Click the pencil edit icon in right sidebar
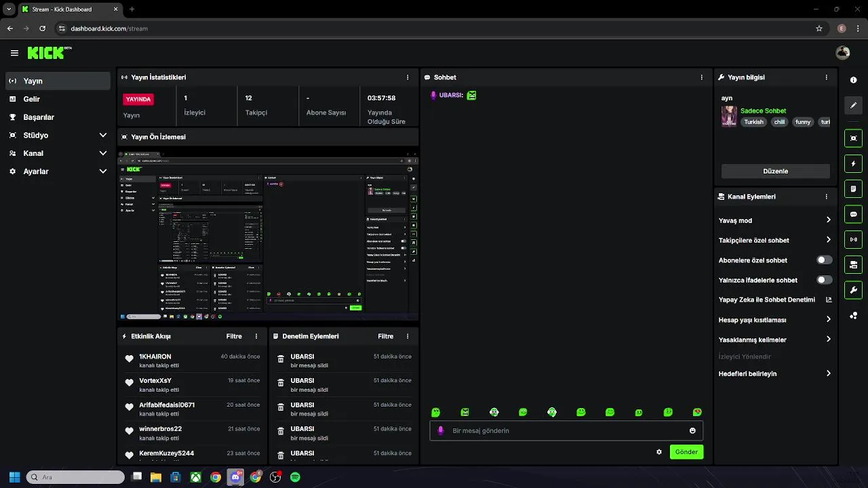 tap(853, 105)
